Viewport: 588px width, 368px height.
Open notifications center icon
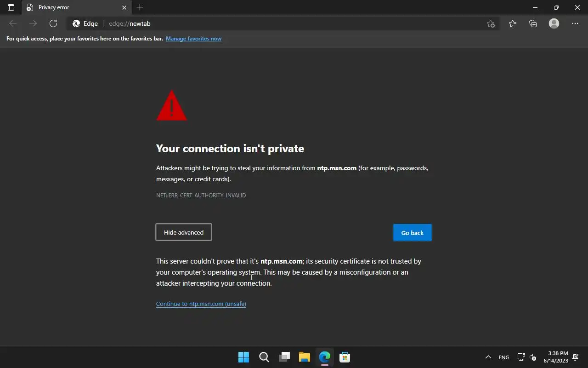tap(575, 357)
